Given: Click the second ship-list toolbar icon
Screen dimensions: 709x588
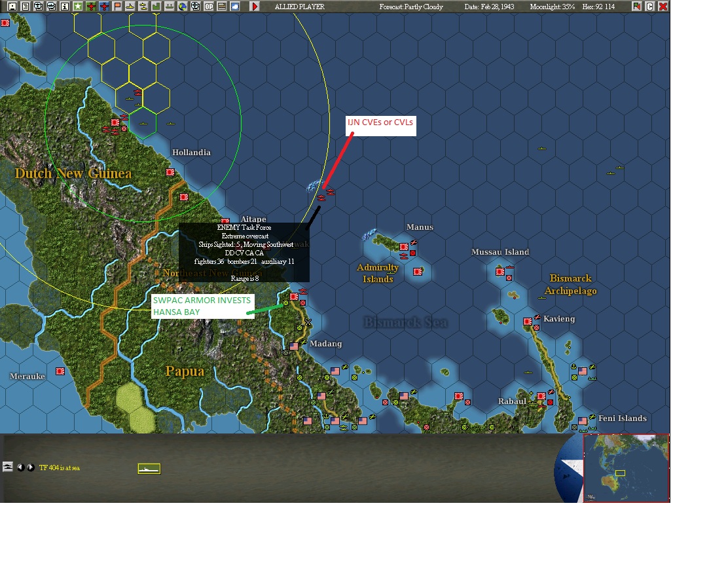Looking at the screenshot, I should click(52, 7).
